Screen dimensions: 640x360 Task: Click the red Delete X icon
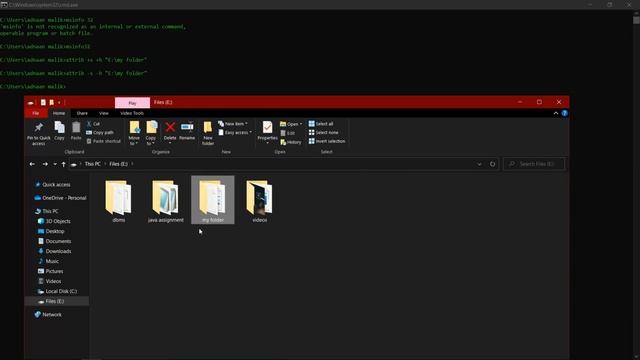click(170, 127)
